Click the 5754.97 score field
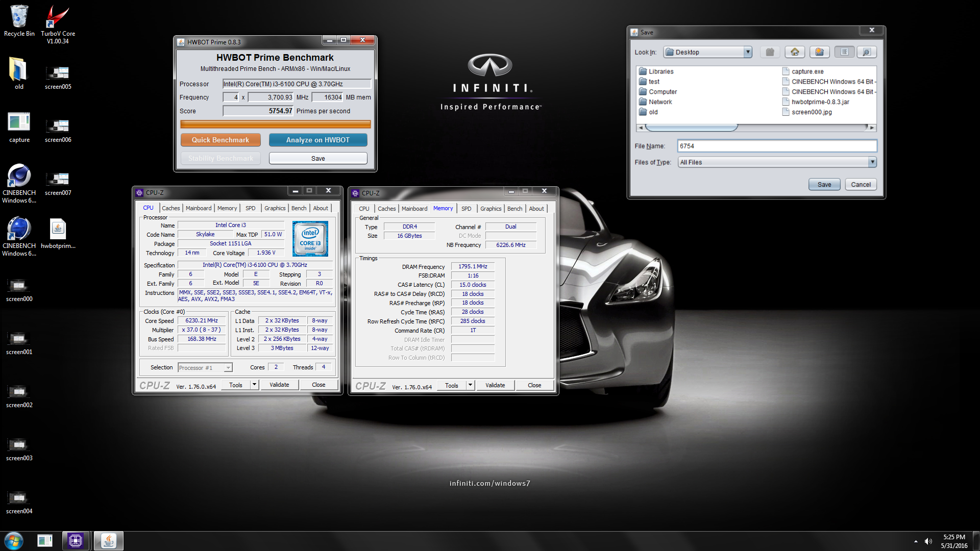980x551 pixels. [x=258, y=111]
